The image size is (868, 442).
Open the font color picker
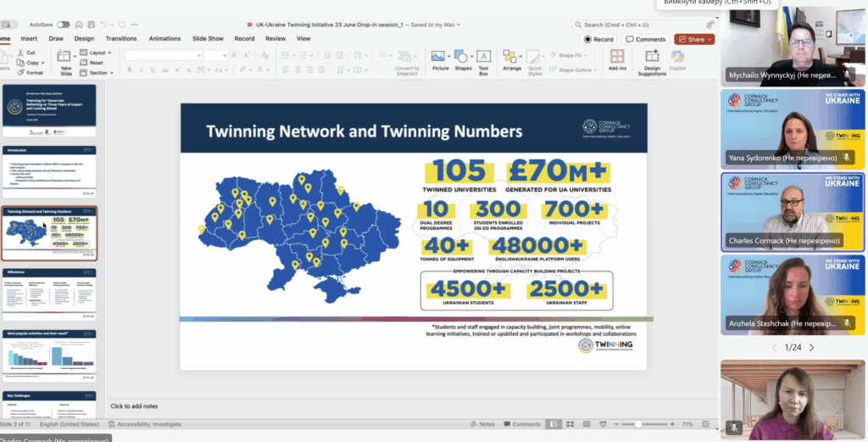click(261, 70)
